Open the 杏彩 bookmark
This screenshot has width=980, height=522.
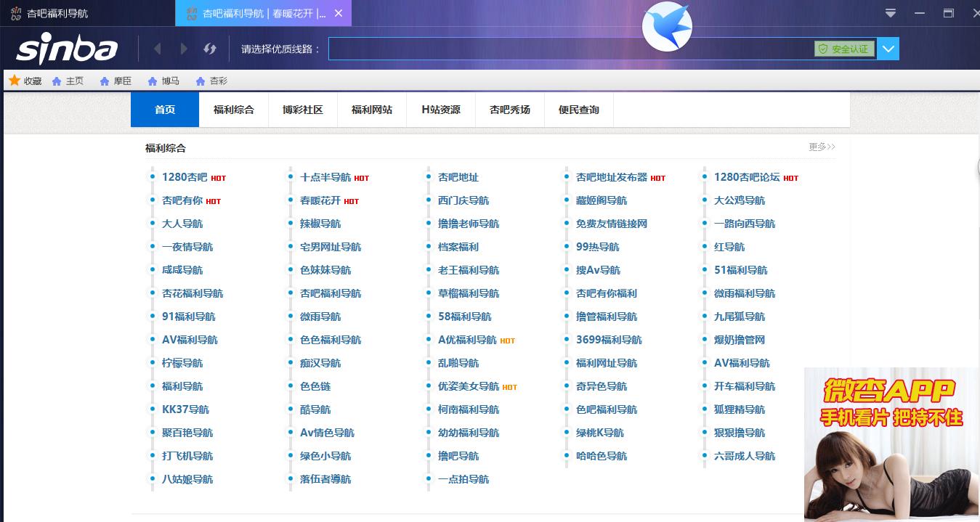211,81
